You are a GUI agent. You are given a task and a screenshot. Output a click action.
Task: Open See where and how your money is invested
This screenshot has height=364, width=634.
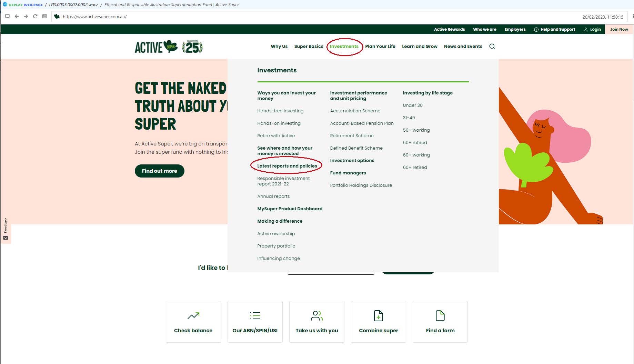285,151
